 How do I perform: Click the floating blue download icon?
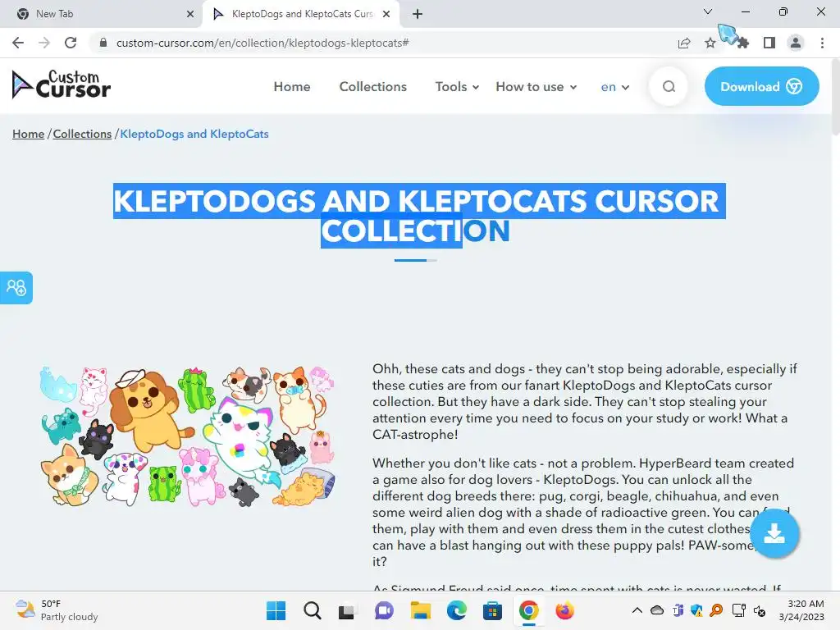click(774, 533)
